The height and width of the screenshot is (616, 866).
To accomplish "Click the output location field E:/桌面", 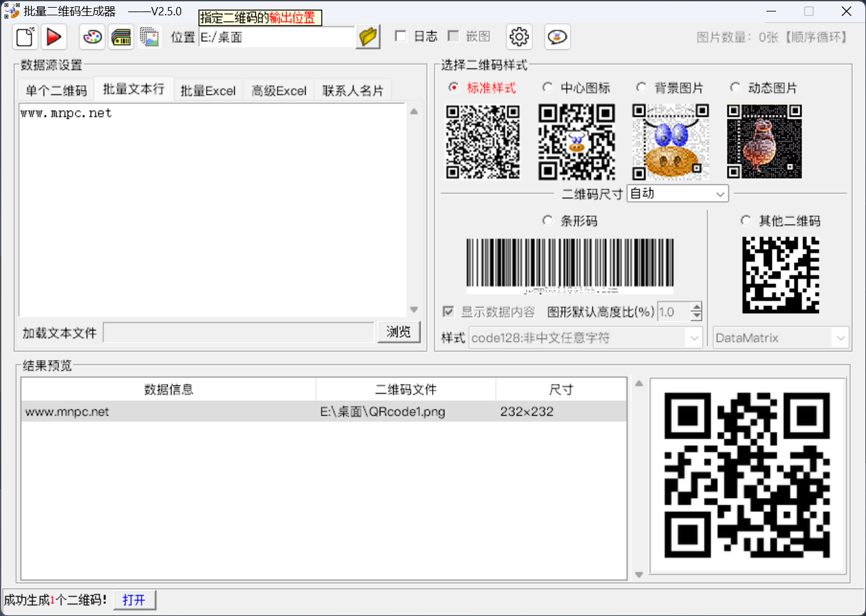I will 277,37.
